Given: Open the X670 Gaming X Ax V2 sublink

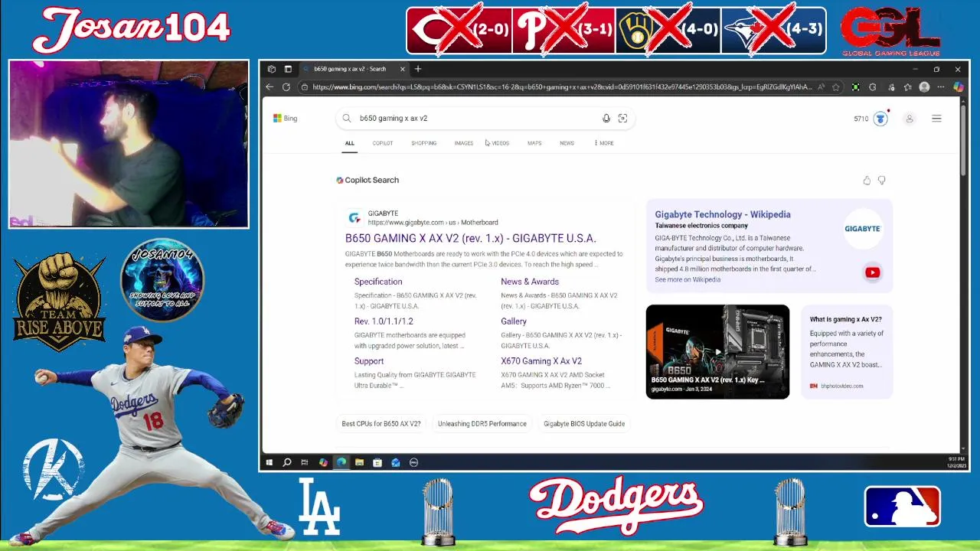Looking at the screenshot, I should [x=541, y=361].
